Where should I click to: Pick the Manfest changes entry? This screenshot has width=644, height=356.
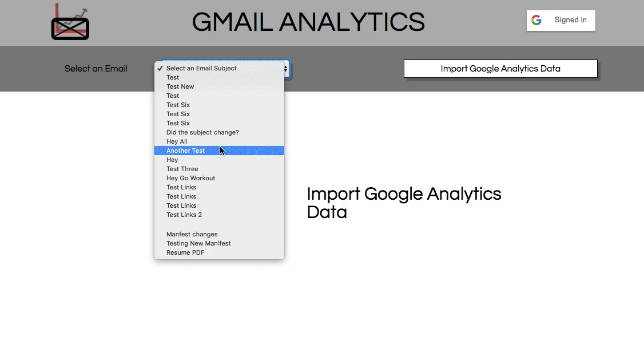tap(192, 234)
